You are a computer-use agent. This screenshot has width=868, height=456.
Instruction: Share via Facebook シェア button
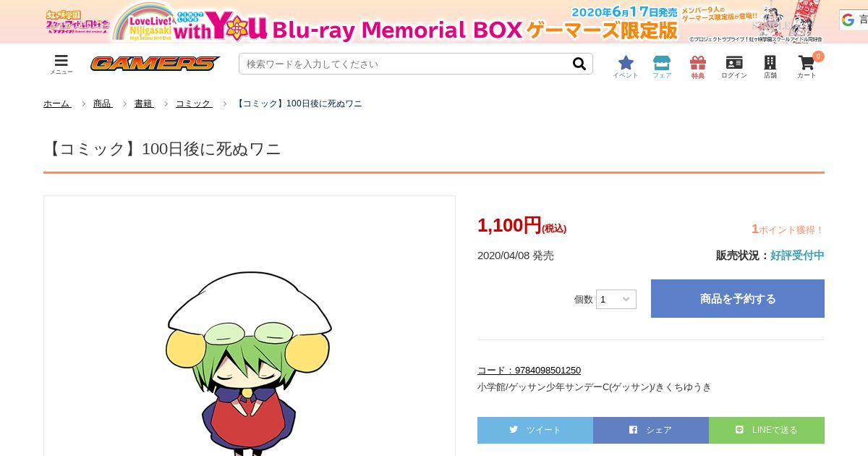click(651, 430)
